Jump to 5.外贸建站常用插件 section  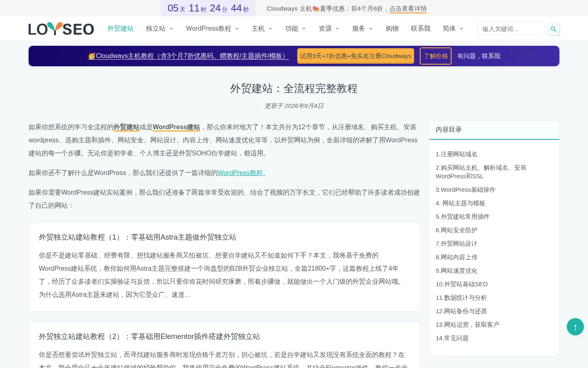tap(463, 217)
